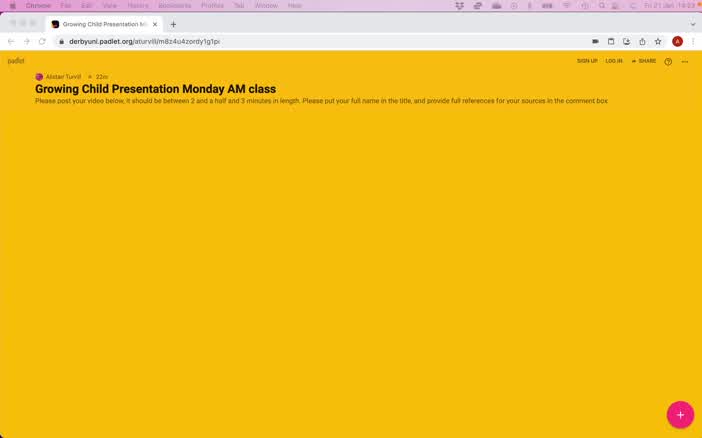Open Spotlight search in menu bar

[602, 5]
